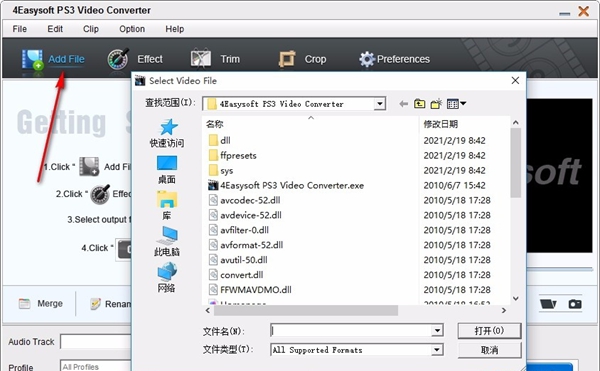The width and height of the screenshot is (600, 371).
Task: Click the horizontal scrollbar thumb in file list
Action: (306, 311)
